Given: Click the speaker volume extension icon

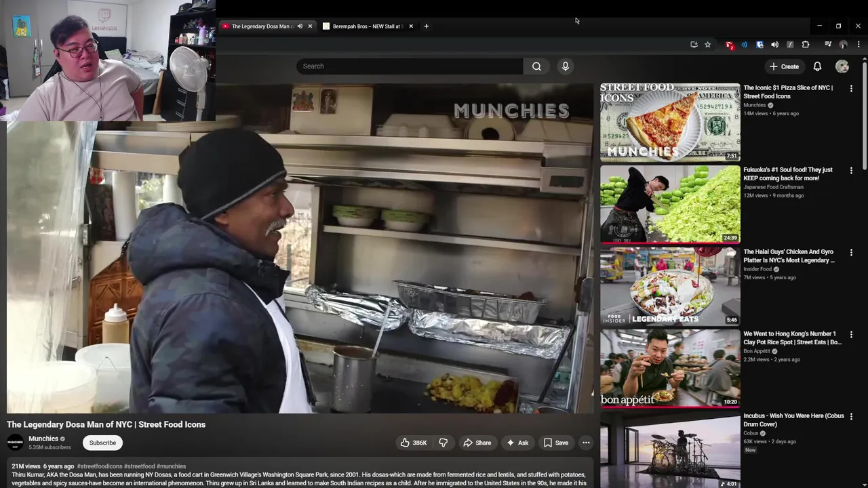Looking at the screenshot, I should point(775,45).
